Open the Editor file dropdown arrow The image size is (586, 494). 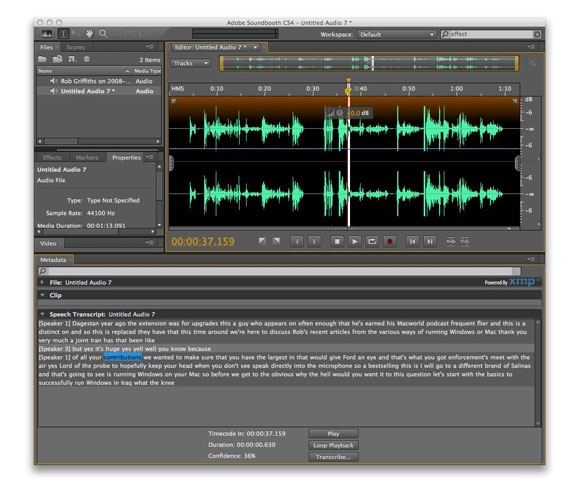pyautogui.click(x=256, y=47)
